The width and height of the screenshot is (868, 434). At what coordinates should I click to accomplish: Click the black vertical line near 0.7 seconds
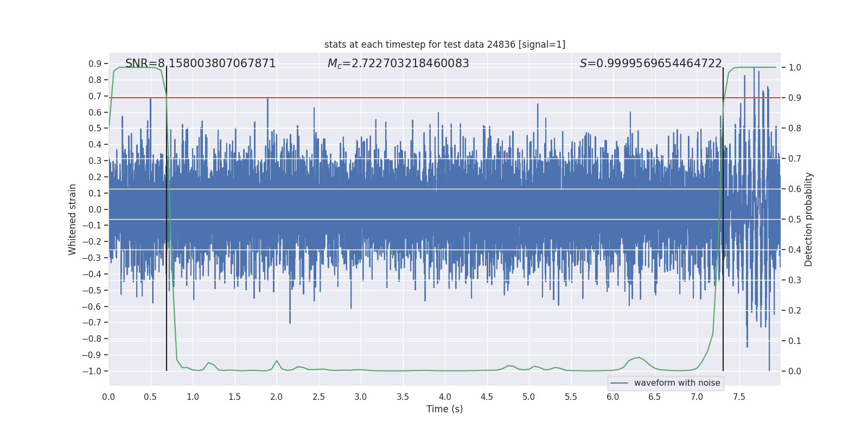pyautogui.click(x=167, y=325)
